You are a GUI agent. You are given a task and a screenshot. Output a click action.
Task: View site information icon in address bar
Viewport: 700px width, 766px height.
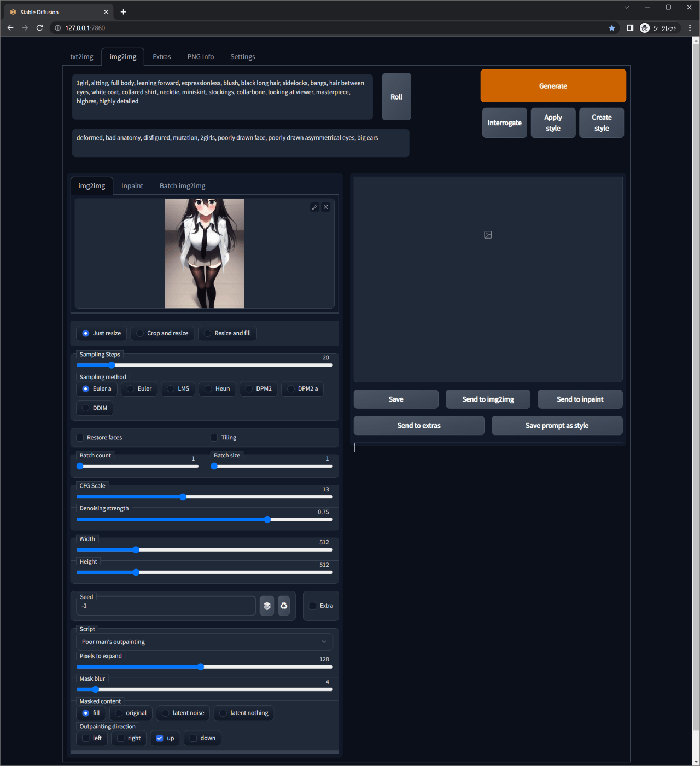click(58, 28)
